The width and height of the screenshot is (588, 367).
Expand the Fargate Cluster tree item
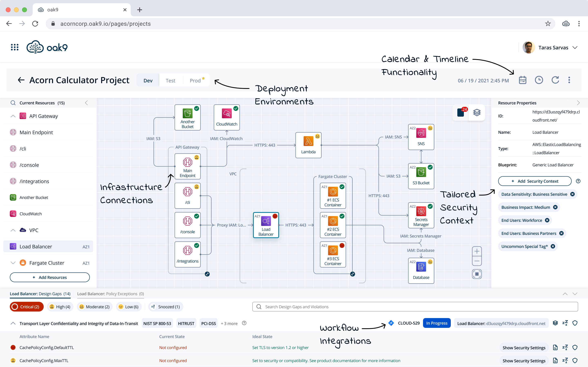pyautogui.click(x=13, y=263)
